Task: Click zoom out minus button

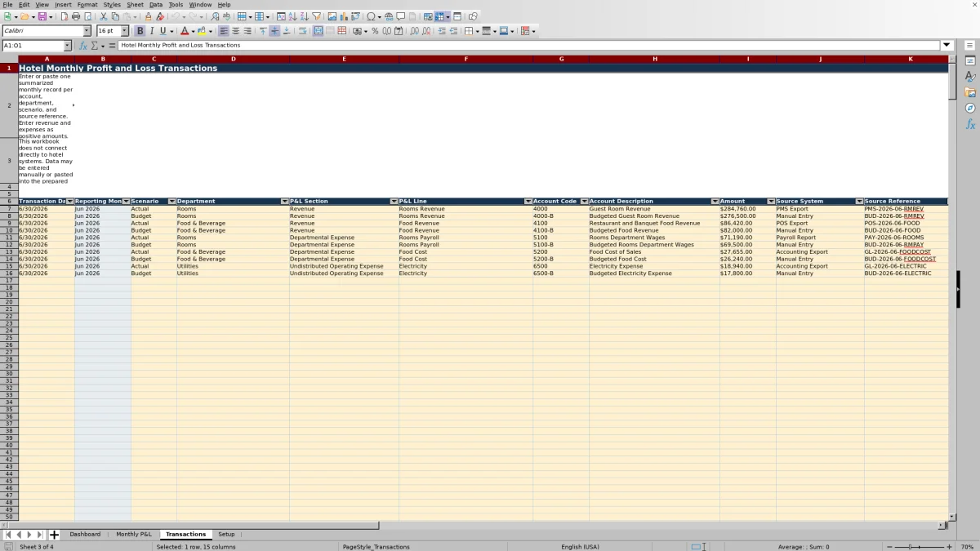Action: [889, 547]
